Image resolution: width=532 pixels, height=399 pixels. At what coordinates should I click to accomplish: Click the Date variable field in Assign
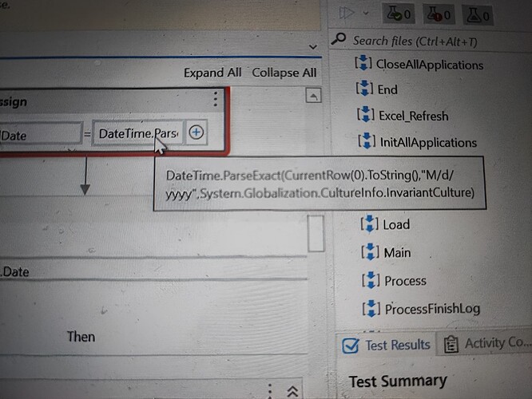(41, 134)
